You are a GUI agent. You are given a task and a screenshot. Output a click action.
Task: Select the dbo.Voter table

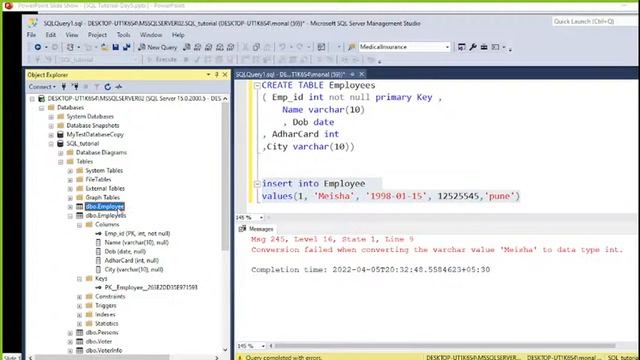(x=99, y=341)
